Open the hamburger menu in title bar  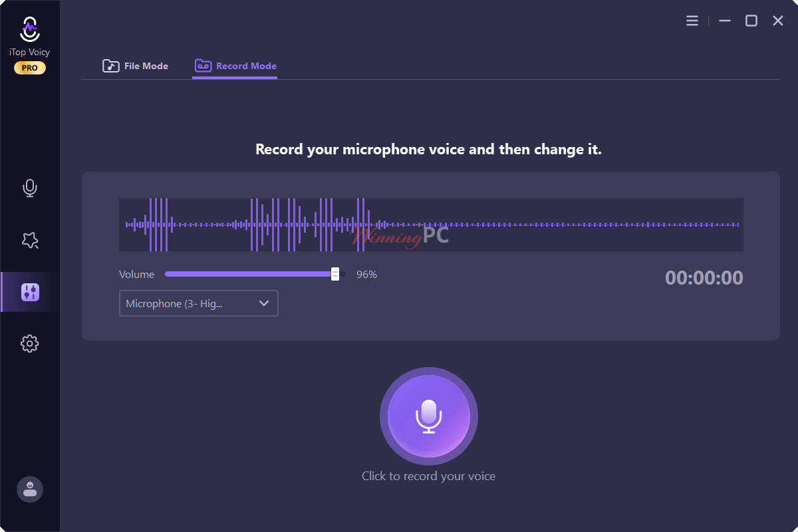[x=692, y=21]
